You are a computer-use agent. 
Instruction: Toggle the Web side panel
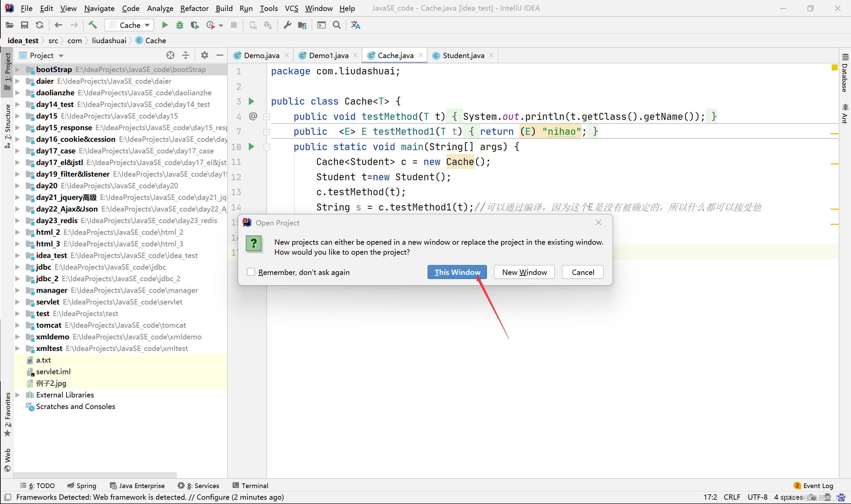[x=8, y=460]
